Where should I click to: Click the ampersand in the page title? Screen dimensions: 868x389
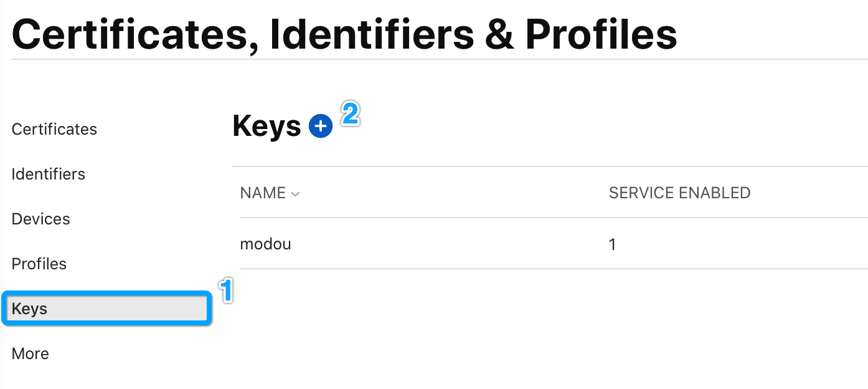pyautogui.click(x=499, y=34)
